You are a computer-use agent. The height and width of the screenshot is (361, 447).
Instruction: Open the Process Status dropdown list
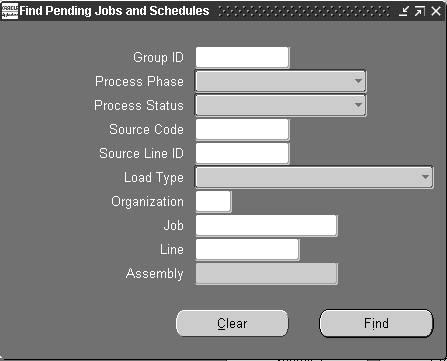point(358,105)
